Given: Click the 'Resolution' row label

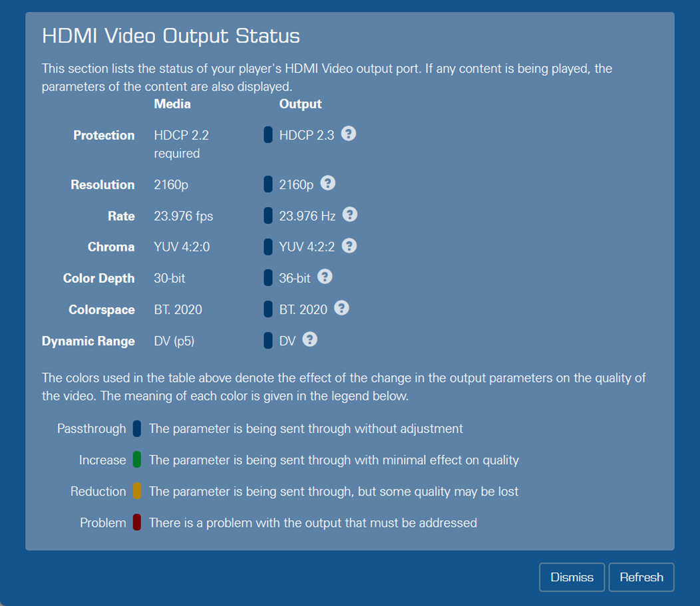Looking at the screenshot, I should pos(102,185).
